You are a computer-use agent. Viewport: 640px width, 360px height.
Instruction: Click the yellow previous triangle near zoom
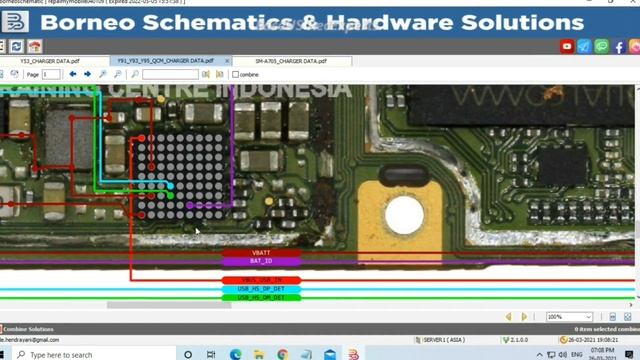click(509, 317)
